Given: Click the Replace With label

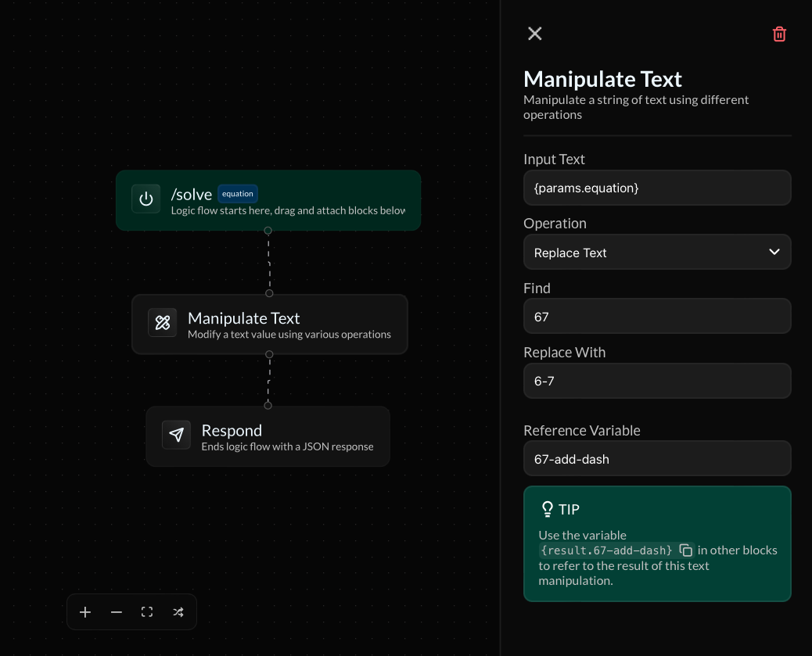Looking at the screenshot, I should (565, 352).
